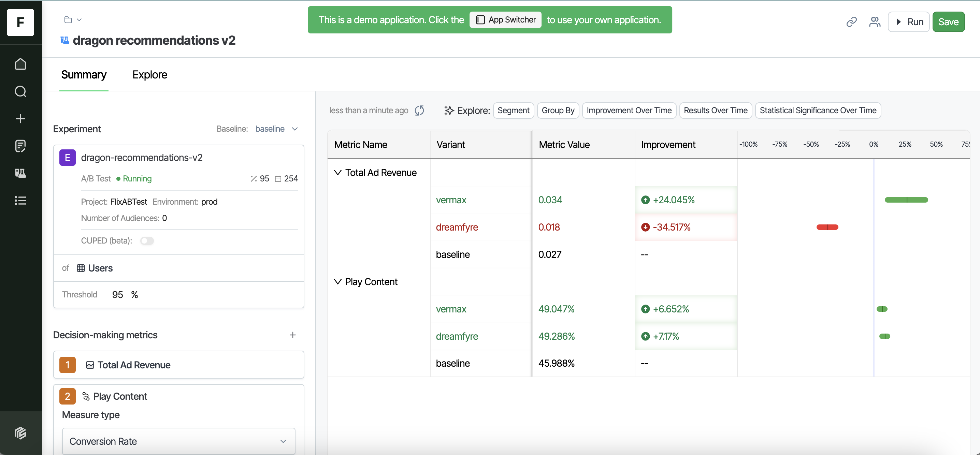Image resolution: width=980 pixels, height=455 pixels.
Task: Click the share/link icon
Action: 852,22
